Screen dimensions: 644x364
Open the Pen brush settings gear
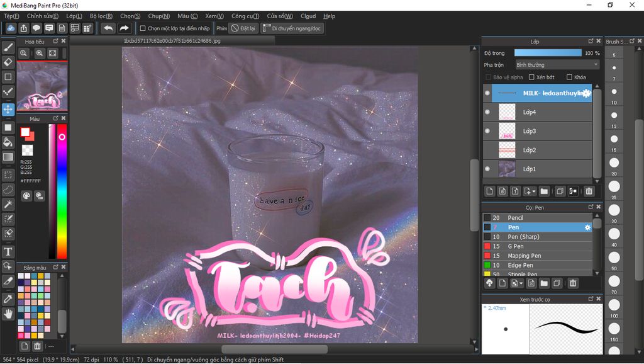(x=587, y=227)
